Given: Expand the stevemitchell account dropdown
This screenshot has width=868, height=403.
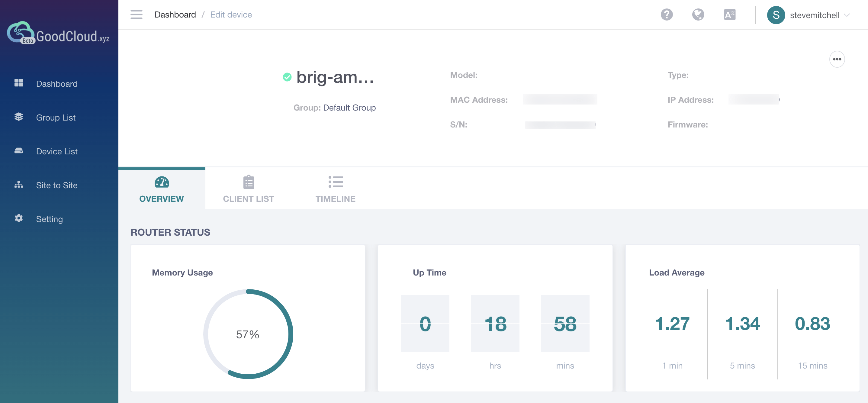Looking at the screenshot, I should point(847,15).
